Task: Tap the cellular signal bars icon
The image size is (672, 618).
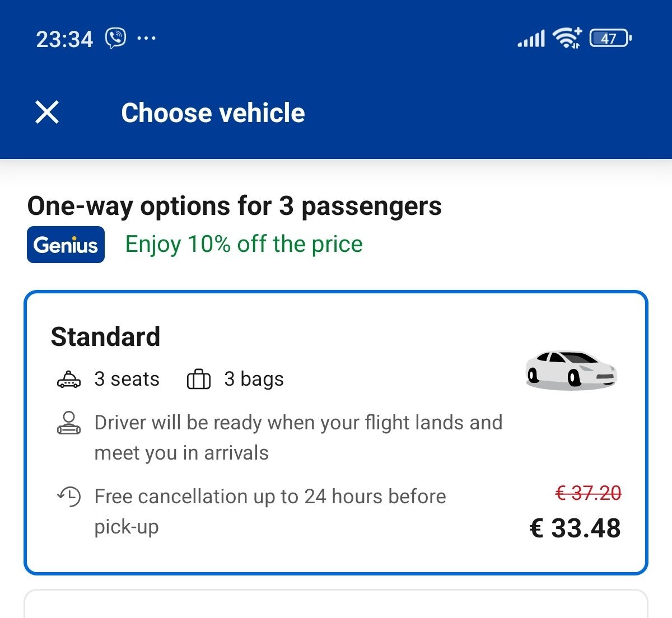Action: 531,39
